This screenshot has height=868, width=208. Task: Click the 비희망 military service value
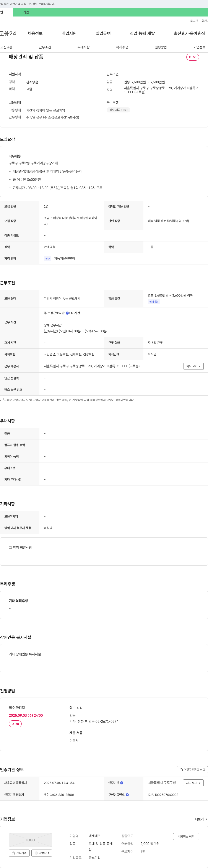pos(48,528)
